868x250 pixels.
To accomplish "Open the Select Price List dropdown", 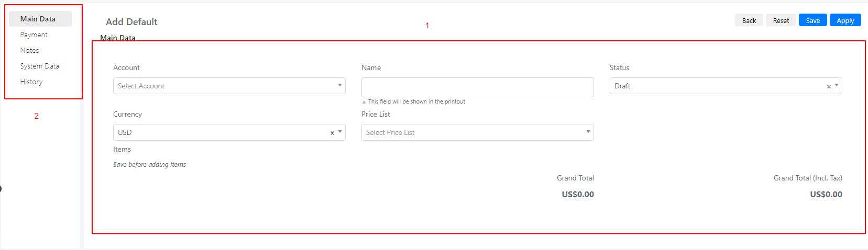I will click(478, 132).
